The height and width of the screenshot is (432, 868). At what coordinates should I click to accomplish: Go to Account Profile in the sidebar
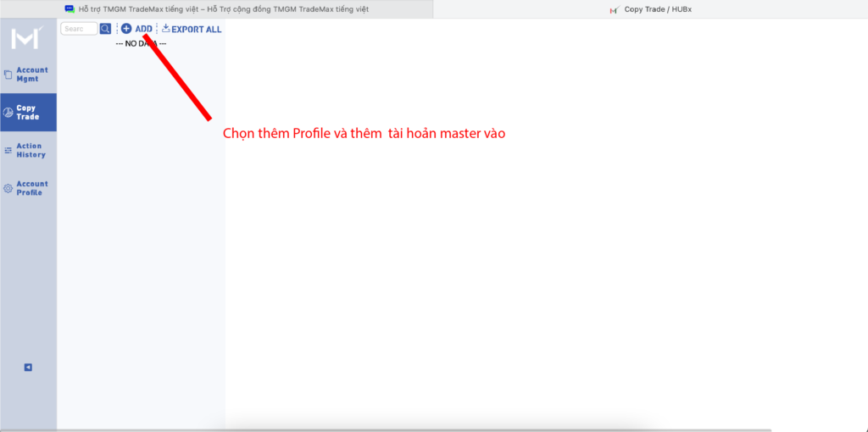point(28,188)
